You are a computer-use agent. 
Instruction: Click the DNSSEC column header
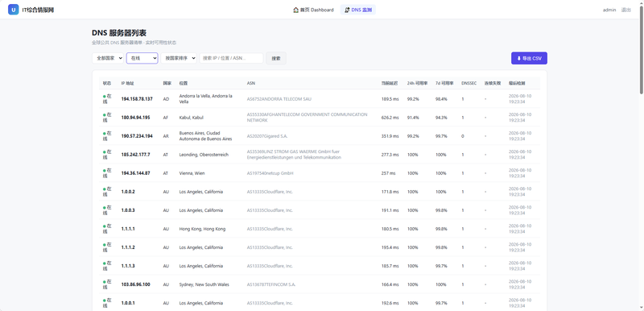click(x=469, y=83)
